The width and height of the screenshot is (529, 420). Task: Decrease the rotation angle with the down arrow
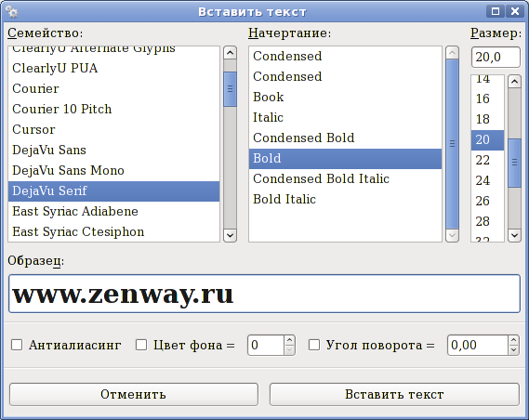point(513,350)
